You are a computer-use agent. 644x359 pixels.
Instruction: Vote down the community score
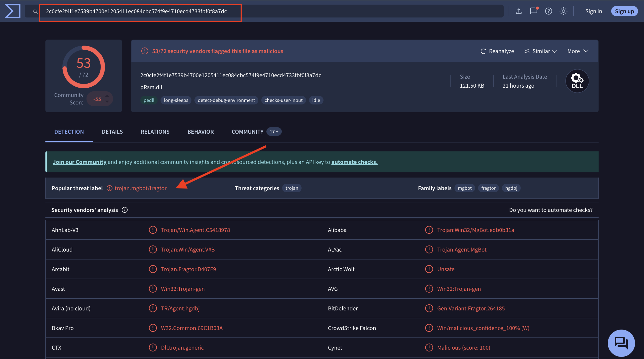[x=107, y=101]
